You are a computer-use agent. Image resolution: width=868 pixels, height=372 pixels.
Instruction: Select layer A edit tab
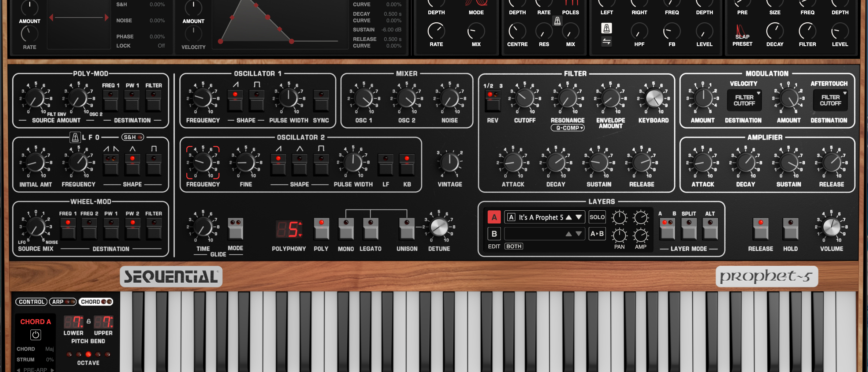point(494,217)
